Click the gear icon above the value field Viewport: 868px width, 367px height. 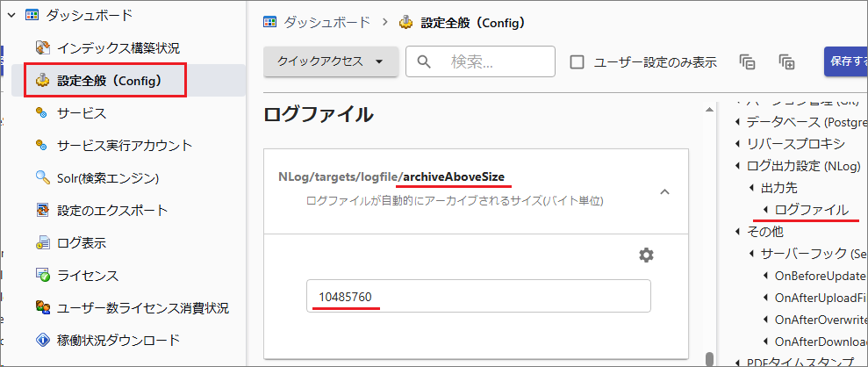(646, 255)
